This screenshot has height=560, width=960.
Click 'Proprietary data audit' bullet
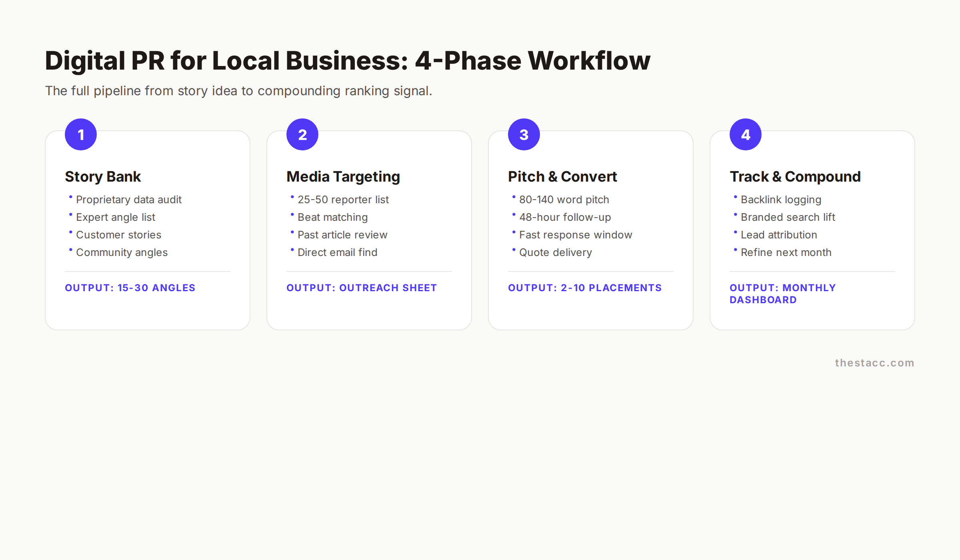click(x=129, y=200)
